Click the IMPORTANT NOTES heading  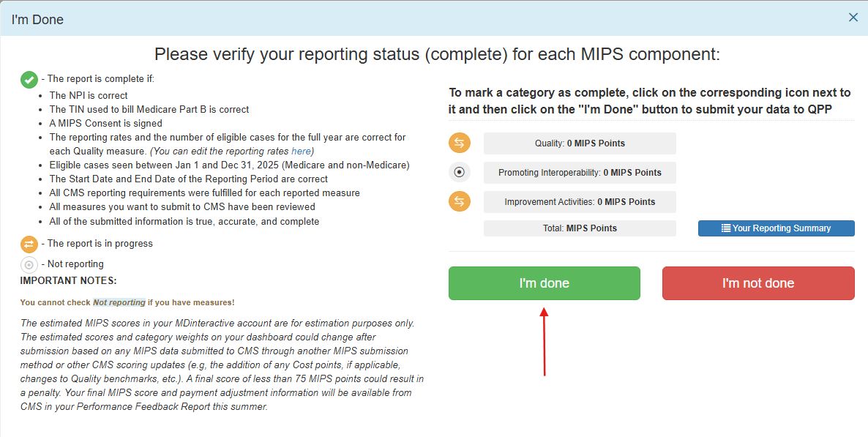click(68, 280)
